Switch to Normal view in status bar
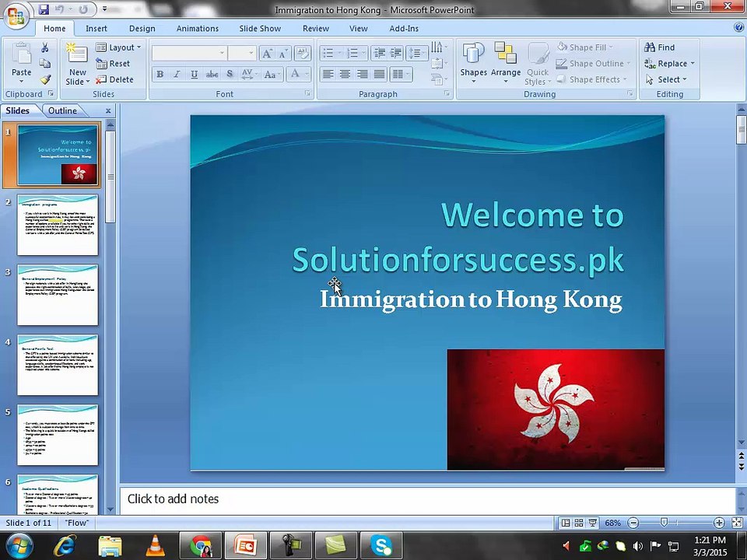Screen dimensions: 747x560 click(566, 523)
